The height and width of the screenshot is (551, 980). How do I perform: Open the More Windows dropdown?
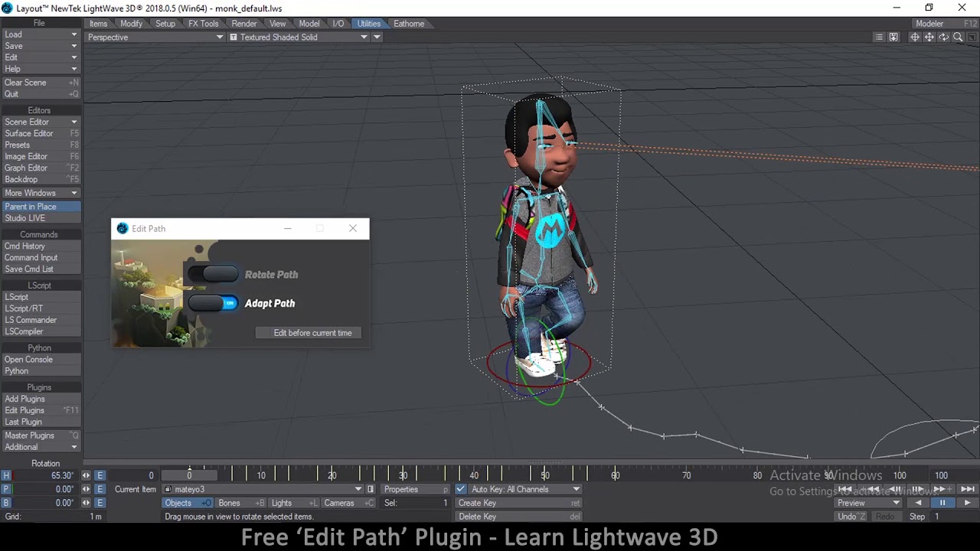pos(41,193)
